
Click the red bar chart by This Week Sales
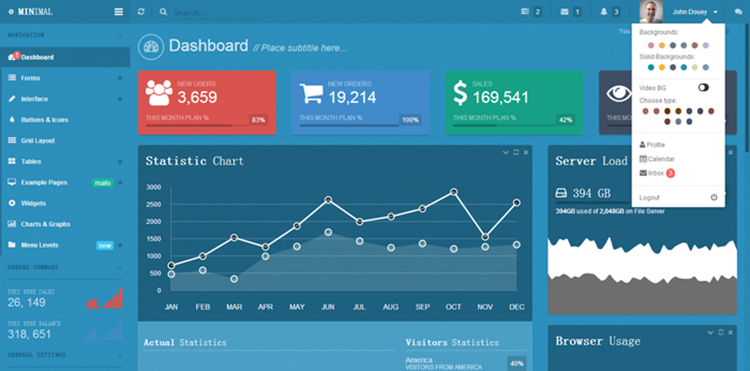tap(105, 298)
